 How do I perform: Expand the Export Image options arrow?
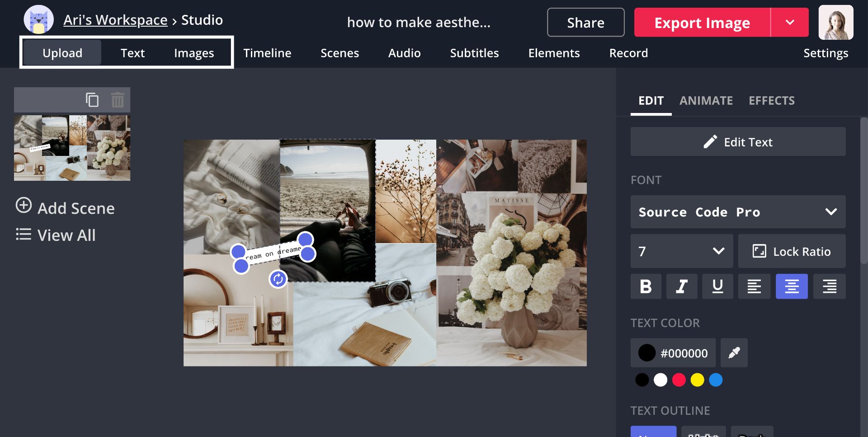790,22
